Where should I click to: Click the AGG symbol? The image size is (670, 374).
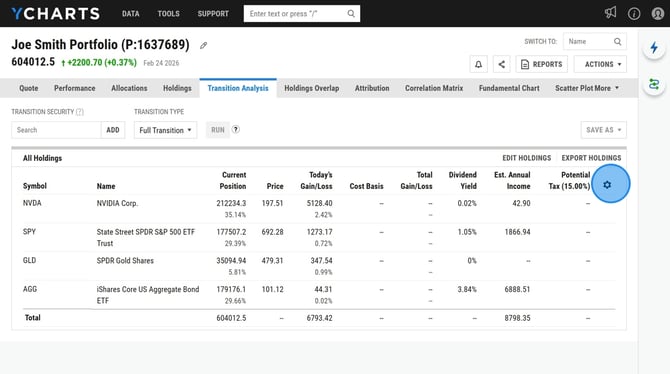click(x=30, y=289)
